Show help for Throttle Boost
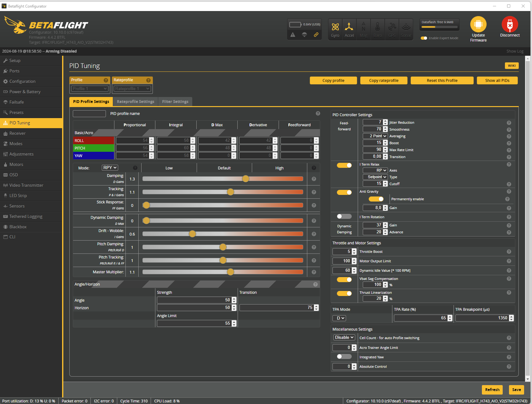This screenshot has width=532, height=404. coord(509,252)
